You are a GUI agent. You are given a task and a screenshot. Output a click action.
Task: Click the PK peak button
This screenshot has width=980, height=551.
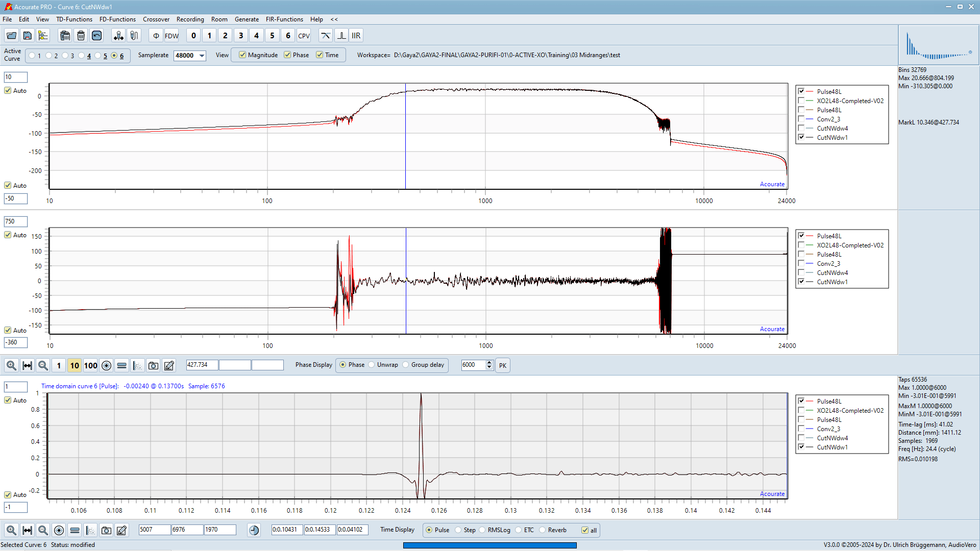(503, 365)
